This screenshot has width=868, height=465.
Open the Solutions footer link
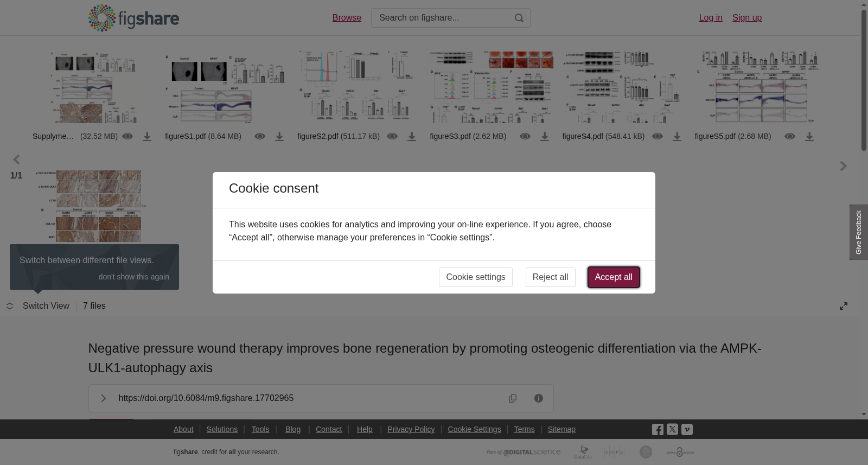pyautogui.click(x=222, y=429)
